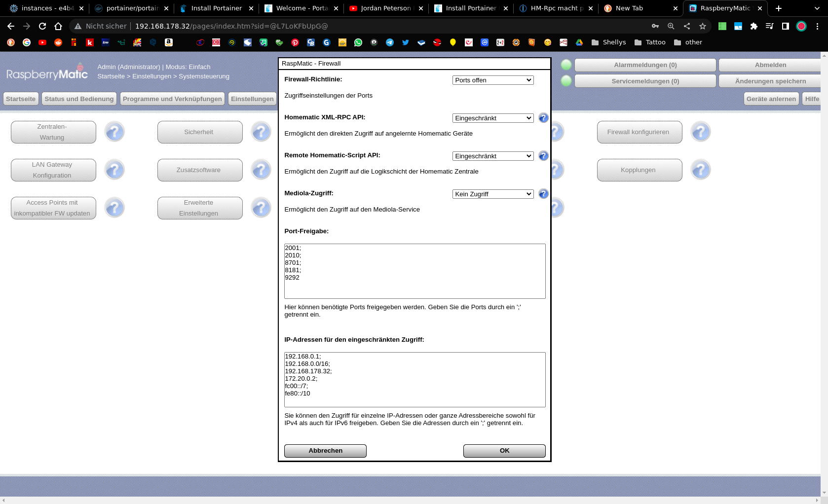Image resolution: width=828 pixels, height=504 pixels.
Task: Switch to the New Tab browser tab
Action: point(640,8)
